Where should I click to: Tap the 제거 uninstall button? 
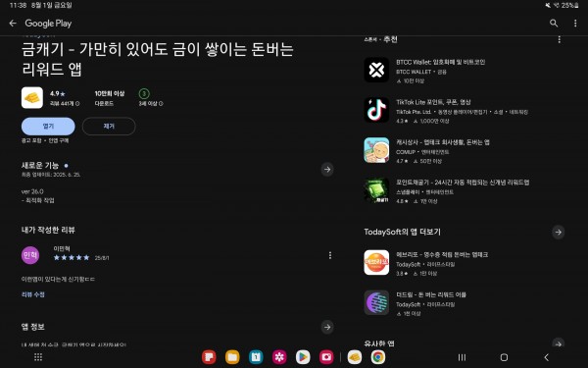click(x=109, y=127)
